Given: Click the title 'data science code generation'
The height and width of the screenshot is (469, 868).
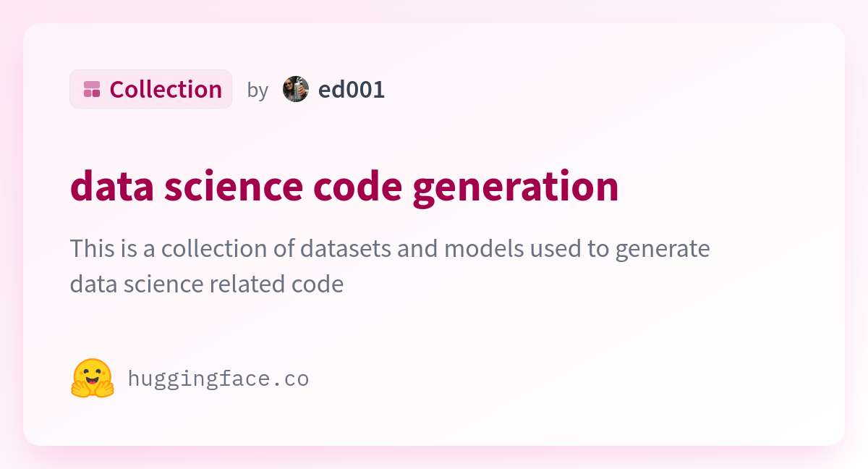Looking at the screenshot, I should 344,187.
